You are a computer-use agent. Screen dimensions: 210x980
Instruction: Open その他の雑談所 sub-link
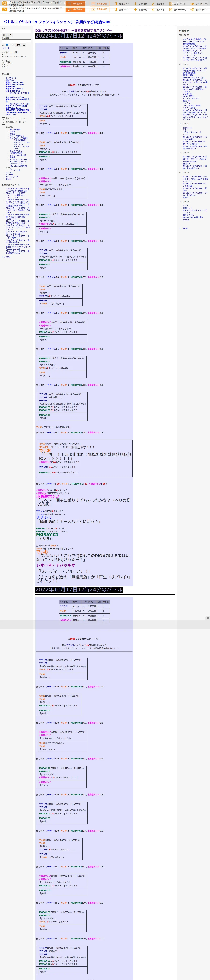point(20,140)
